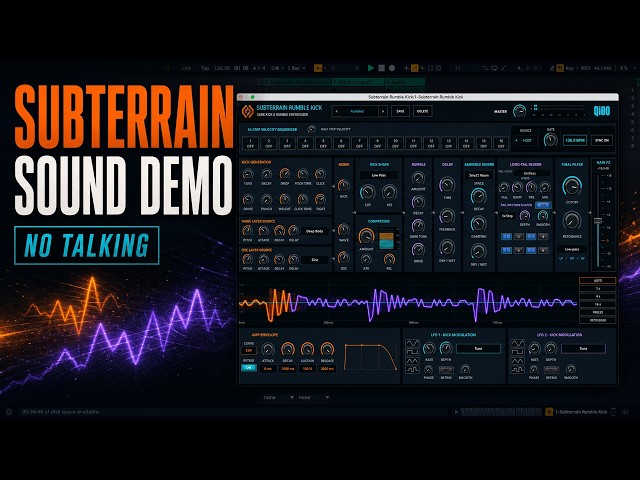The width and height of the screenshot is (640, 480).
Task: Click the FREEZE scope button
Action: click(598, 312)
